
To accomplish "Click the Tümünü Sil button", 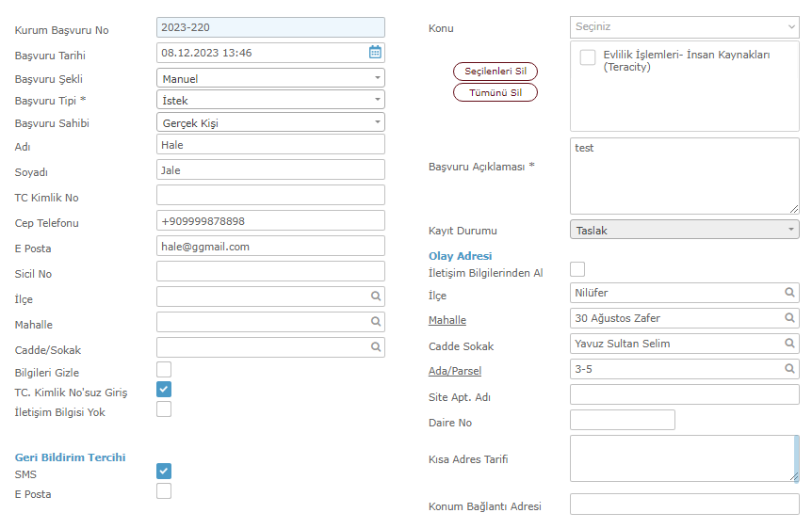I will [x=495, y=92].
